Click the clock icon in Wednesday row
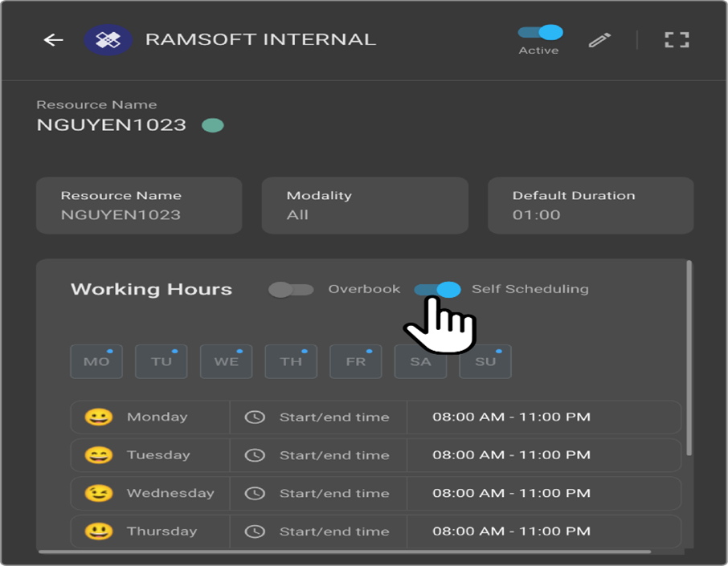This screenshot has width=728, height=566. [x=255, y=493]
